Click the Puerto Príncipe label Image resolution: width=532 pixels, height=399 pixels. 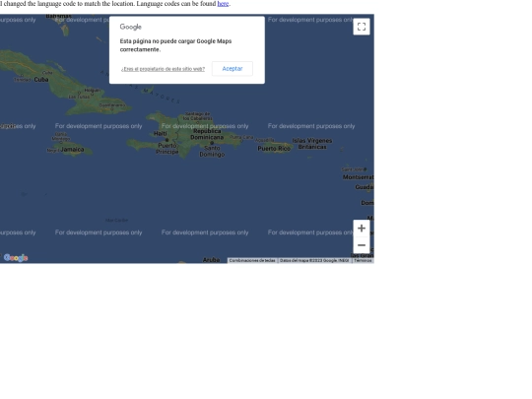coord(167,149)
